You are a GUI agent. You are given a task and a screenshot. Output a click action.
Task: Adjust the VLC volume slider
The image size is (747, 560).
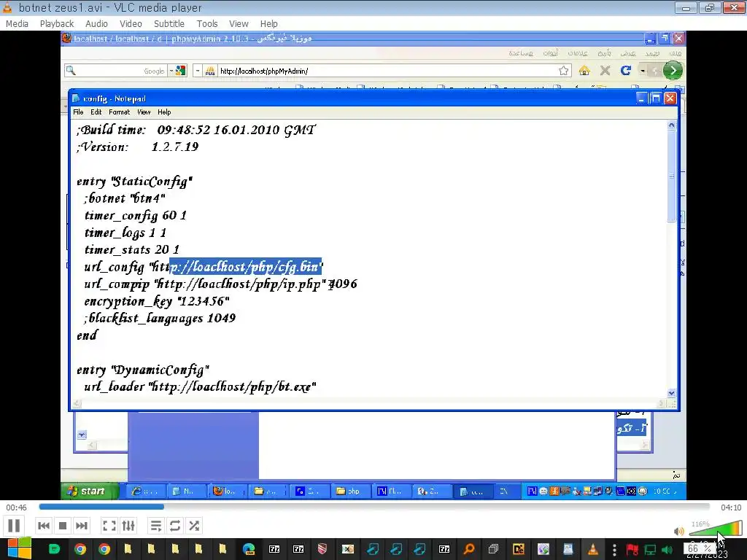coord(716,529)
